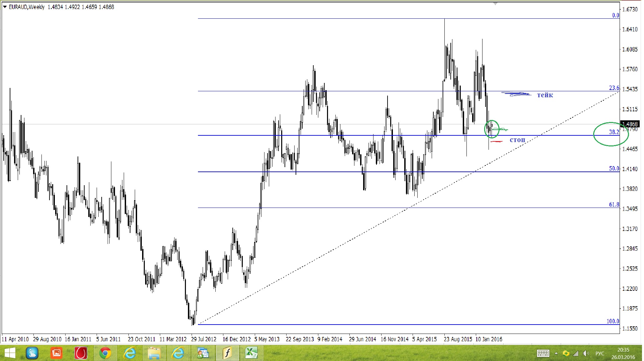Click the 1.2845 price axis label
644x361 pixels.
630,249
